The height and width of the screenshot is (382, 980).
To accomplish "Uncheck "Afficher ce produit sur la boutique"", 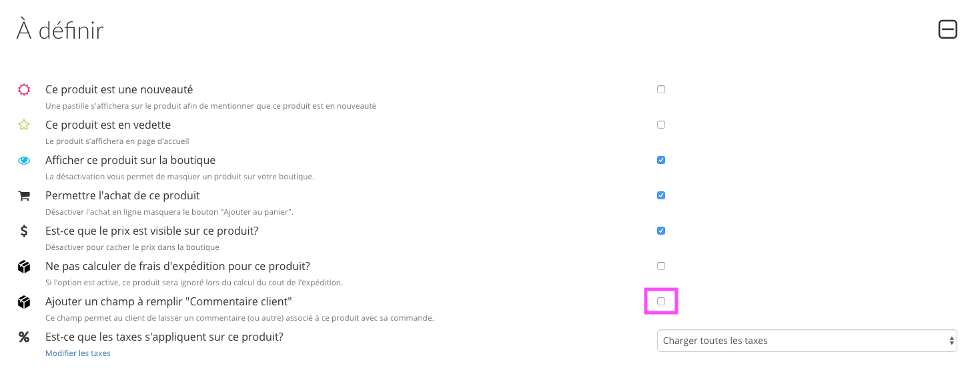I will (x=661, y=160).
